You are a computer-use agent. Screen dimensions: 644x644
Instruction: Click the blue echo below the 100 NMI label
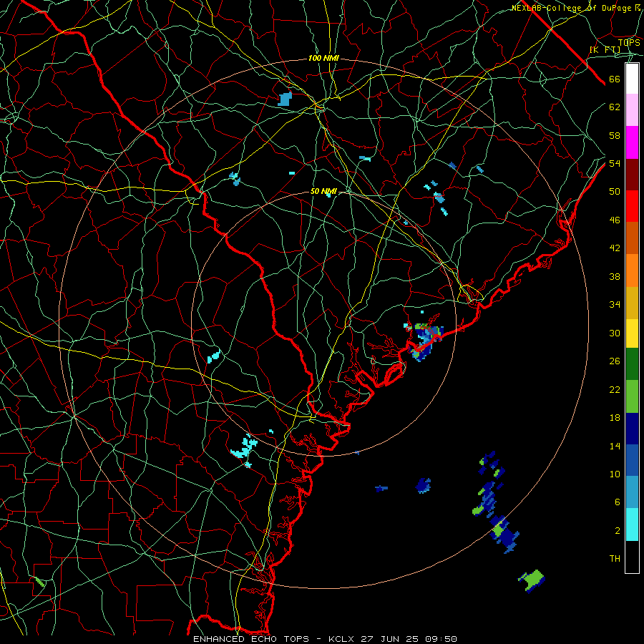[285, 99]
